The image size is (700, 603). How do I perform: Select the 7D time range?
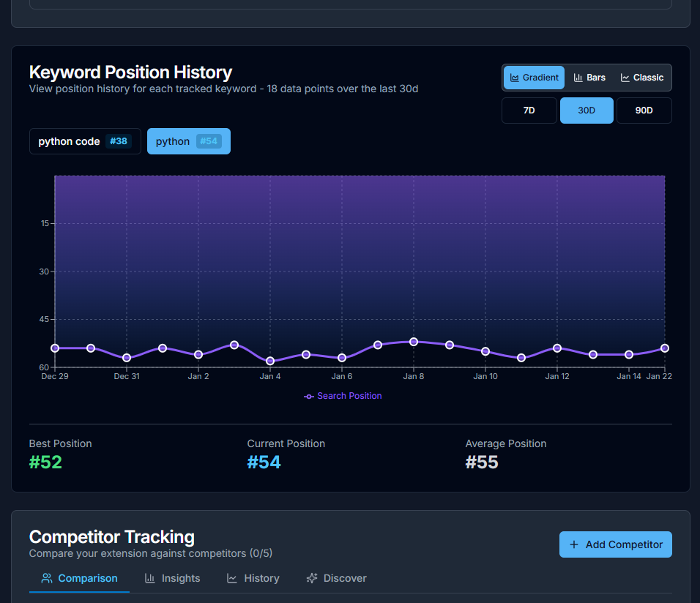[x=529, y=111]
